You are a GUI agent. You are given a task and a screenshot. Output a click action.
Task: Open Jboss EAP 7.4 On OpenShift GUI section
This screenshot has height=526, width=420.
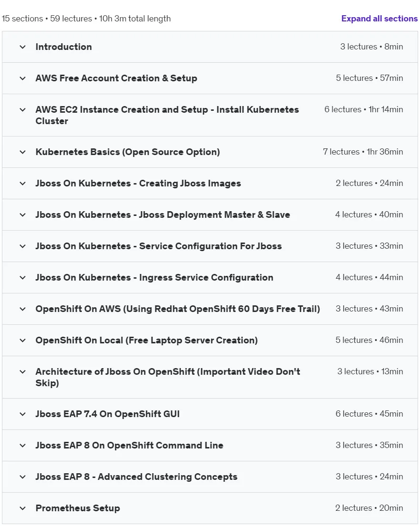[210, 414]
